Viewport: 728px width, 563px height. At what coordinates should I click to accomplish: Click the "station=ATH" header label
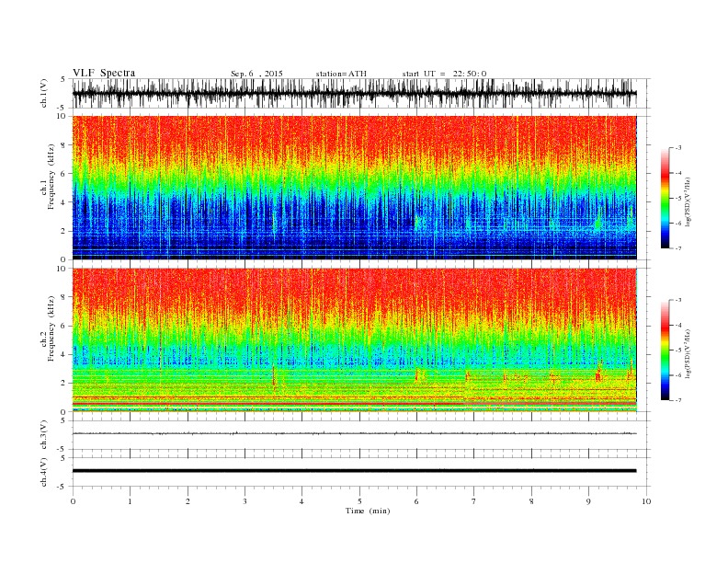tap(341, 74)
